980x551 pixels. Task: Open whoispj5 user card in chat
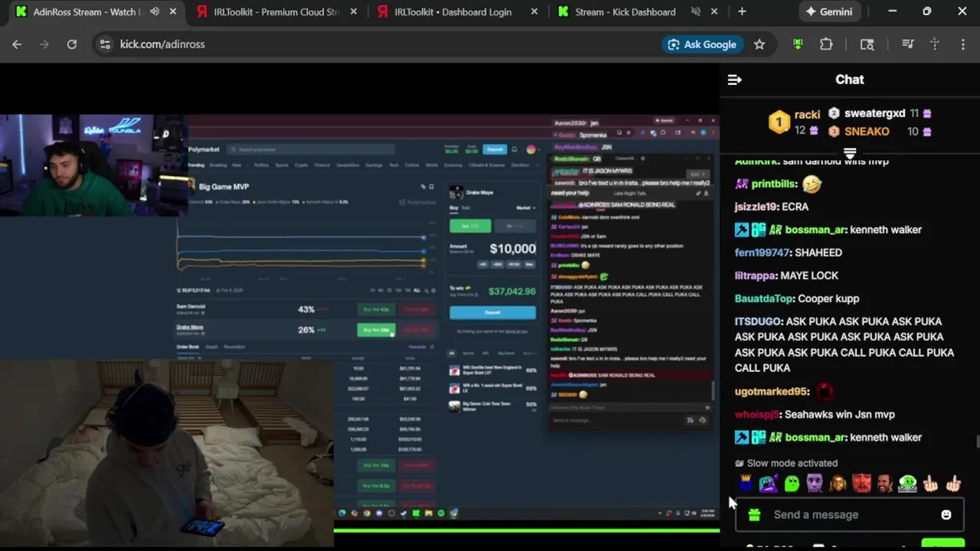[756, 414]
